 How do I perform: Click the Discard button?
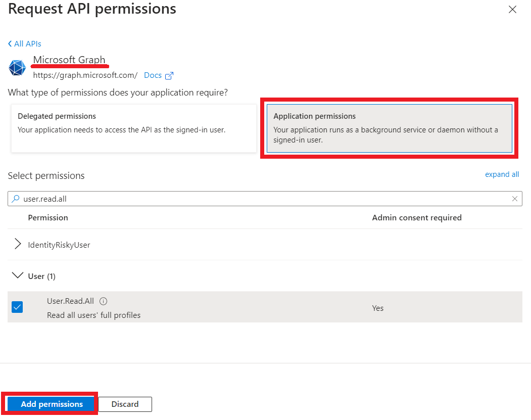(124, 404)
